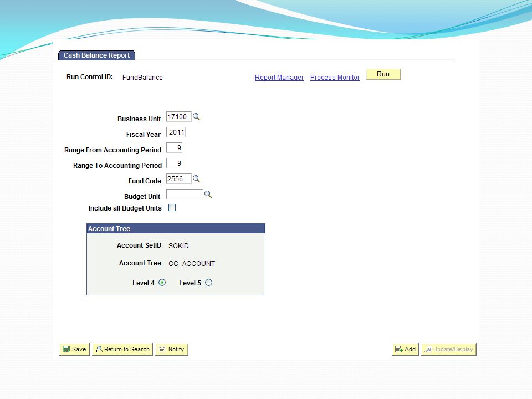Select Level 4 radio option
Screen dimensions: 532x399
[162, 283]
